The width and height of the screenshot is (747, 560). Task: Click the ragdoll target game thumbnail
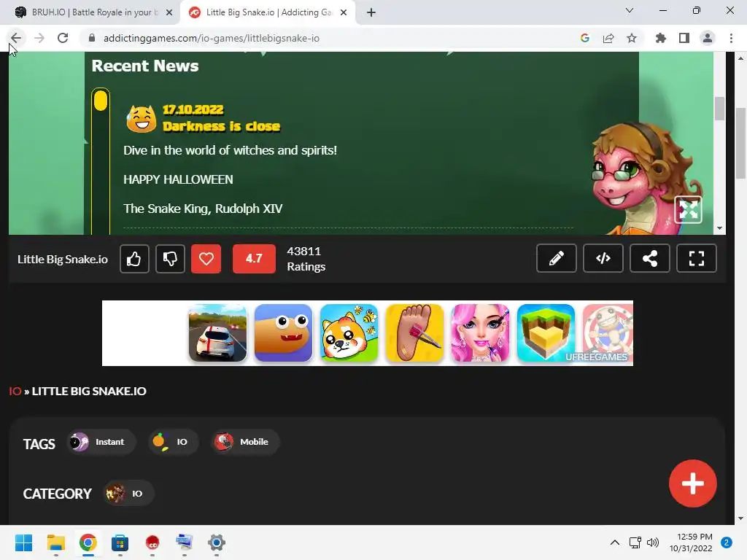click(x=608, y=332)
